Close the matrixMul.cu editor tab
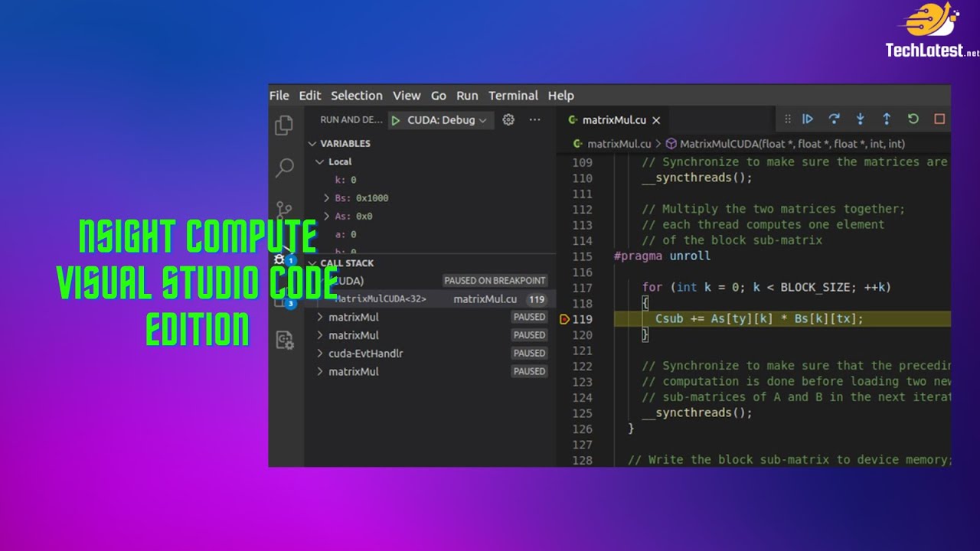The width and height of the screenshot is (980, 551). (656, 120)
